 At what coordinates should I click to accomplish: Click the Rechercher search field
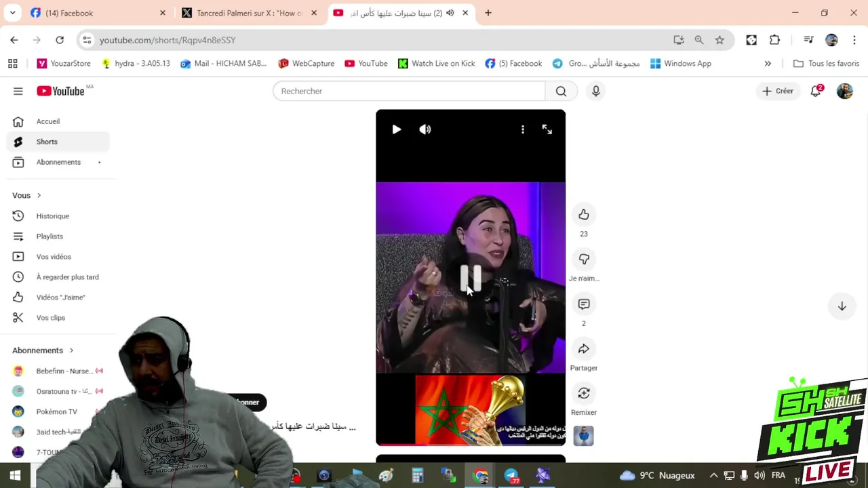(x=408, y=91)
